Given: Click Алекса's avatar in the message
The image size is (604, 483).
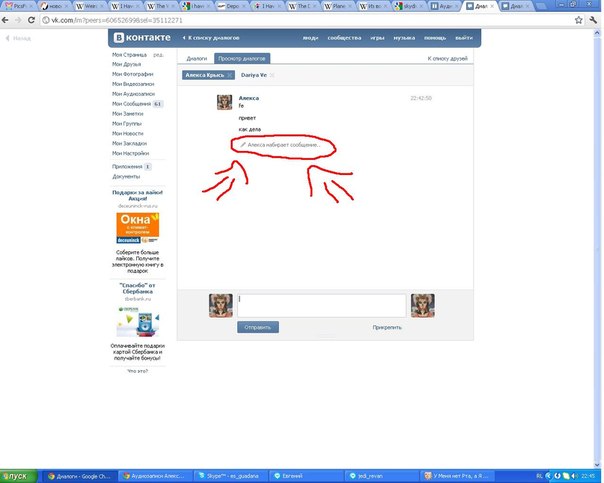Looking at the screenshot, I should pyautogui.click(x=225, y=104).
